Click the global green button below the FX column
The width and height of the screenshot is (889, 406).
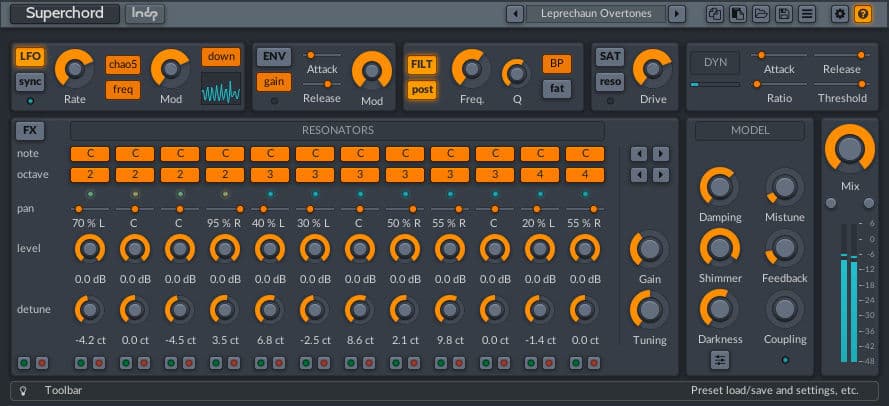tap(24, 363)
